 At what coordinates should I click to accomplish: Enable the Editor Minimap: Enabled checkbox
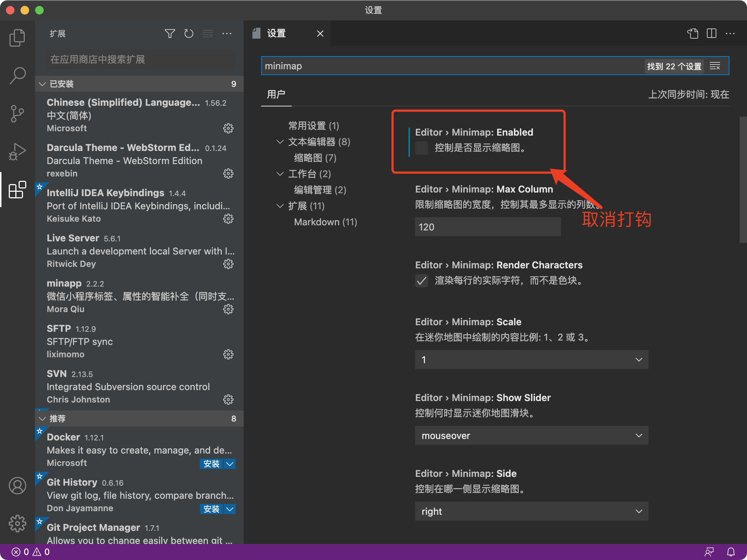(421, 148)
